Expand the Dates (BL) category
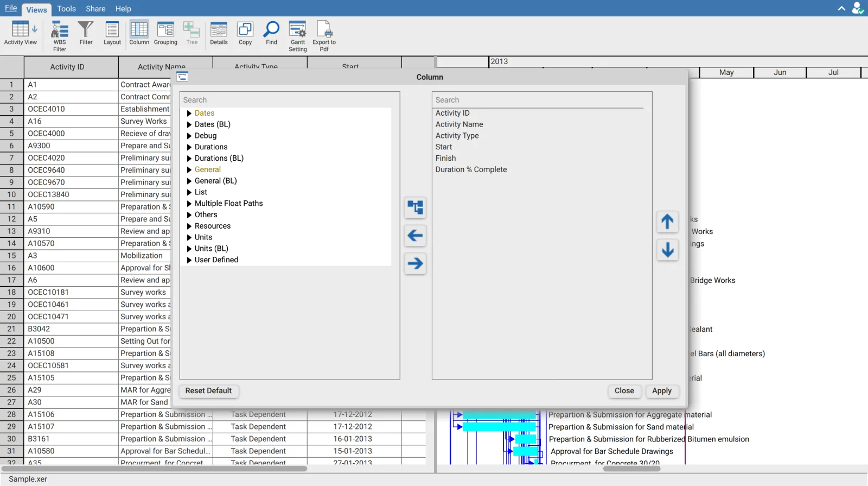Image resolution: width=868 pixels, height=486 pixels. (189, 125)
